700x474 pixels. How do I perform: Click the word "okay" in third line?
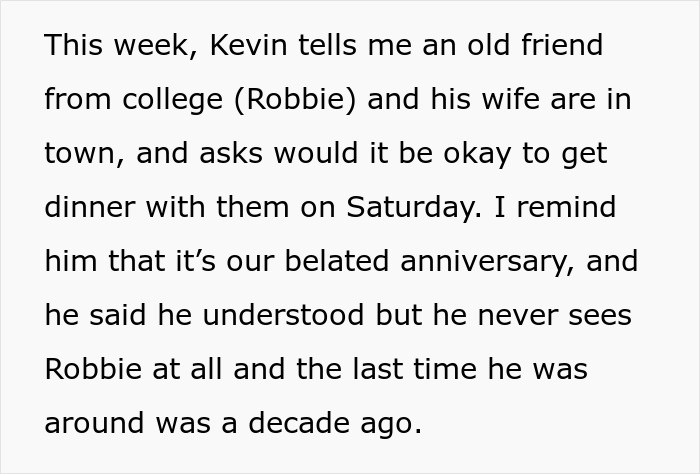tap(477, 154)
